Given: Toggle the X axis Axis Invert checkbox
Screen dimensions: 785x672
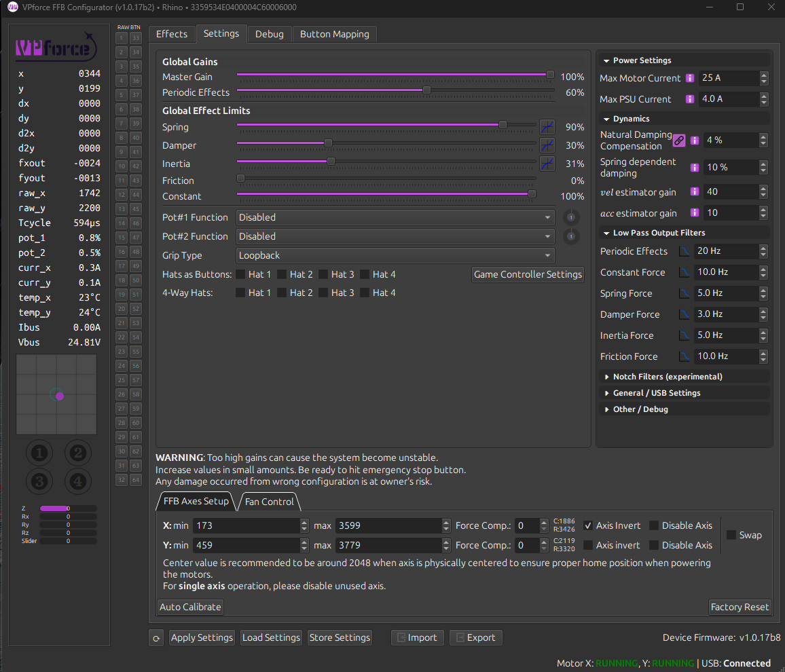Looking at the screenshot, I should (588, 525).
